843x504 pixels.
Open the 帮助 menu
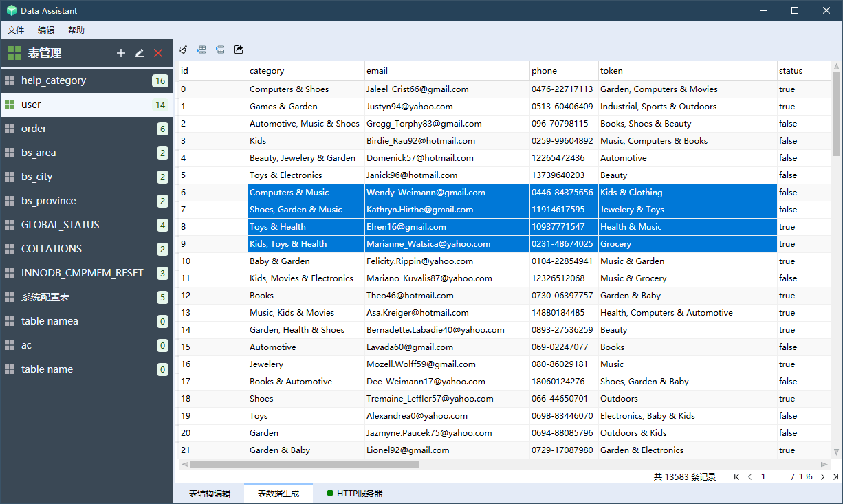point(76,30)
